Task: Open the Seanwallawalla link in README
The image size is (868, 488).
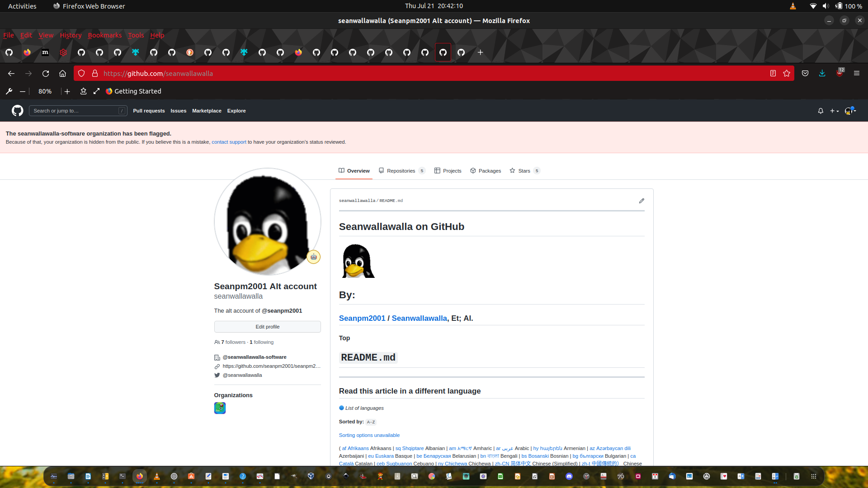Action: [419, 318]
